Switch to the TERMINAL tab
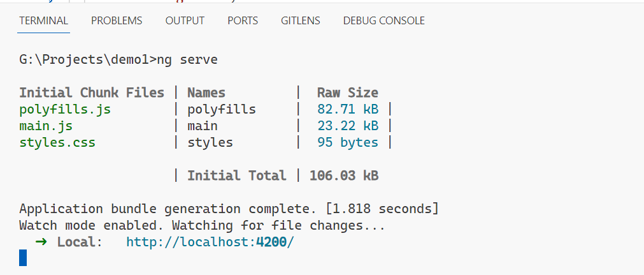The image size is (644, 275). [x=43, y=20]
